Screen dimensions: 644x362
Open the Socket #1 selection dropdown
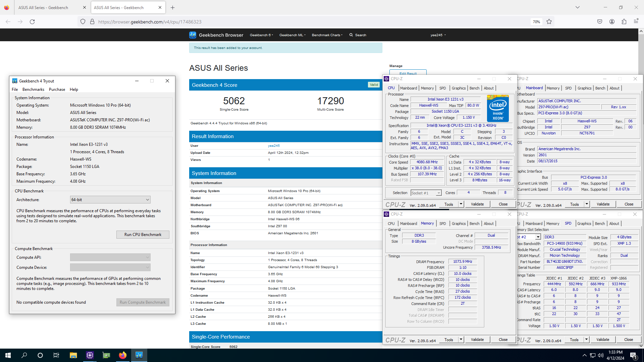426,193
